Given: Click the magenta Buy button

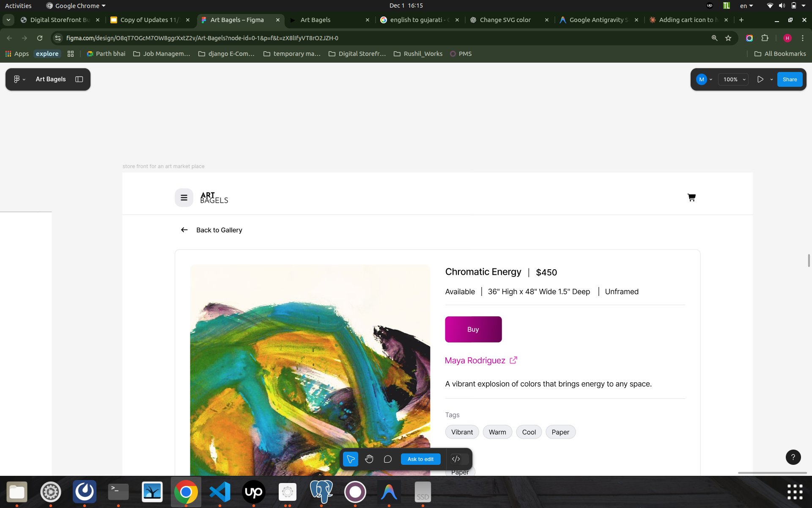Looking at the screenshot, I should click(x=473, y=329).
